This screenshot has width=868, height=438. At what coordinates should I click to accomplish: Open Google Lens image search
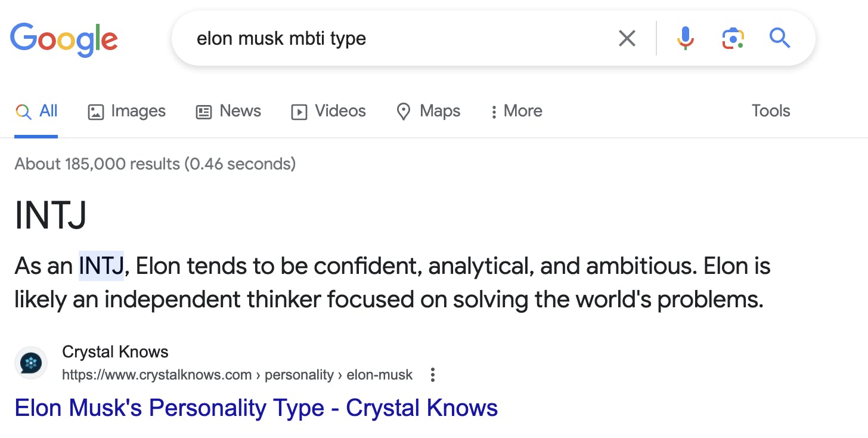click(733, 39)
